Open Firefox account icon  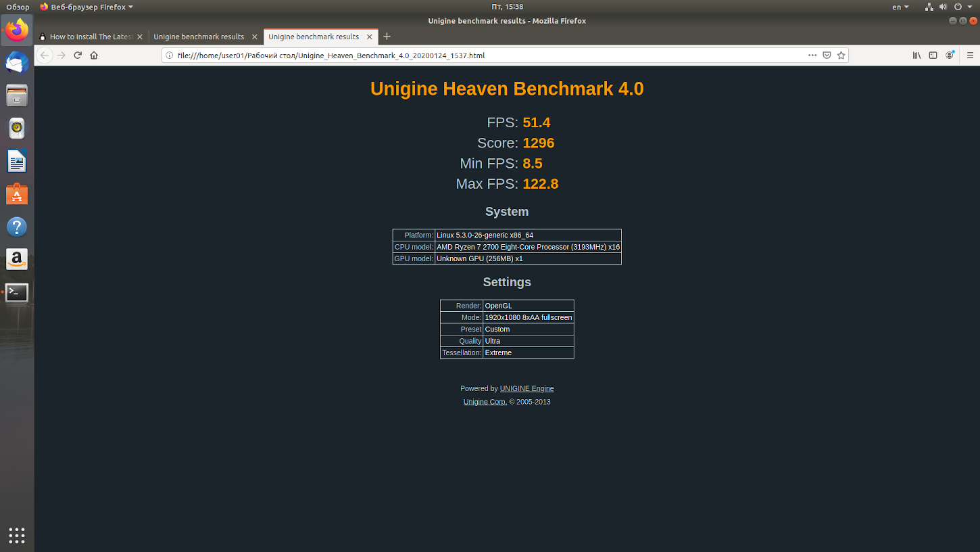point(950,55)
